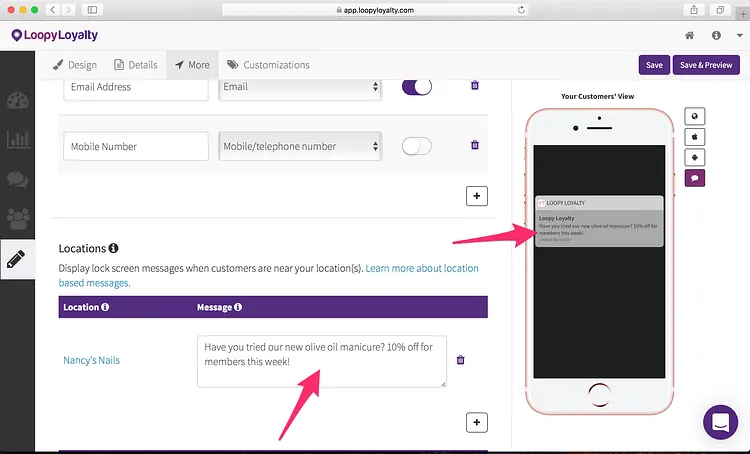This screenshot has width=750, height=454.
Task: Open a new Safari tab
Action: [743, 14]
